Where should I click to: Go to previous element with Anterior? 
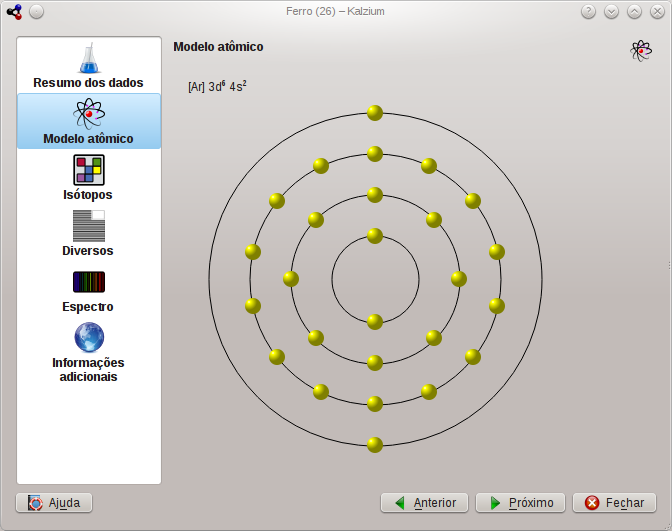(425, 502)
